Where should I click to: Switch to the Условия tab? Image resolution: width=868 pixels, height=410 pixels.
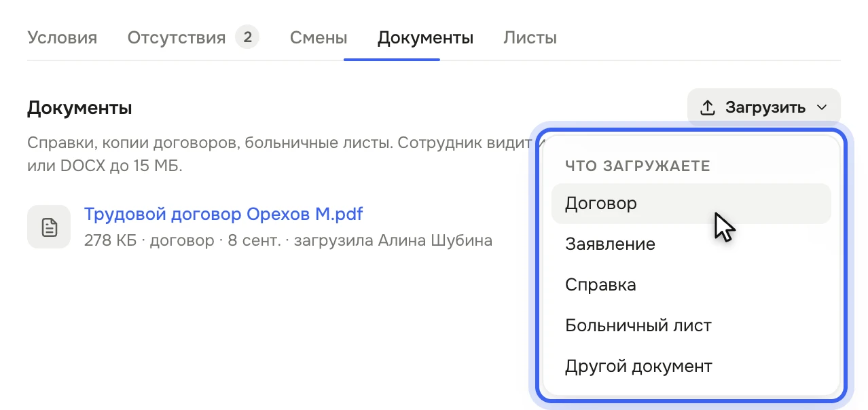(x=62, y=37)
